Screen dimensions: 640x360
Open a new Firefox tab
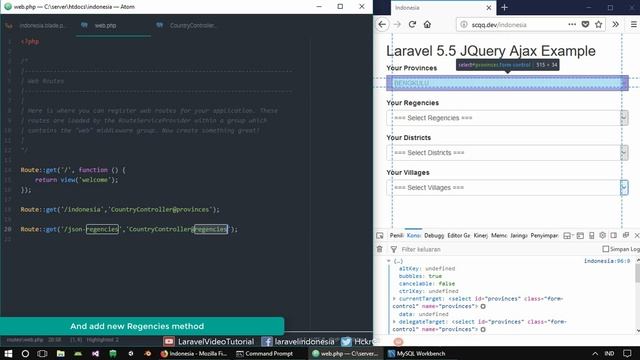[504, 7]
